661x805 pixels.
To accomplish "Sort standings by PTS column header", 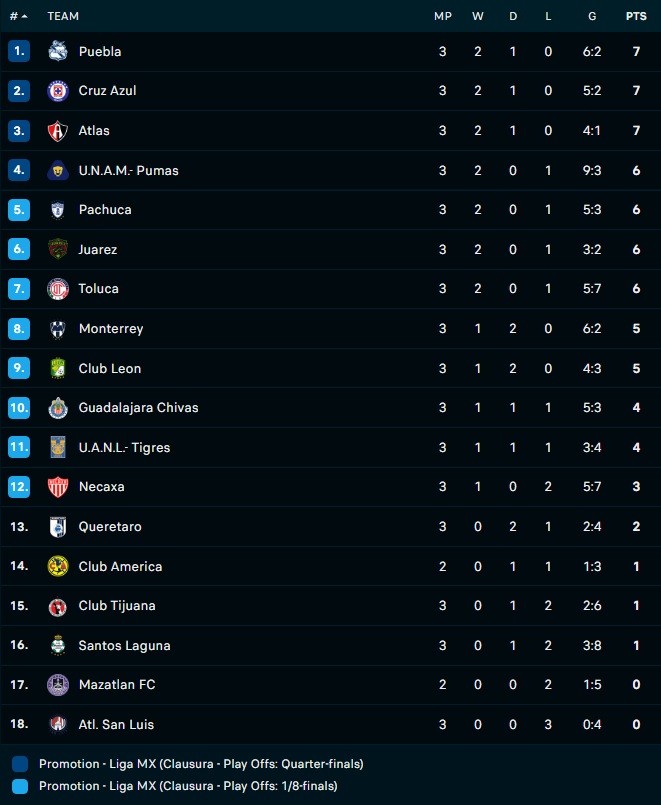I will (x=636, y=16).
